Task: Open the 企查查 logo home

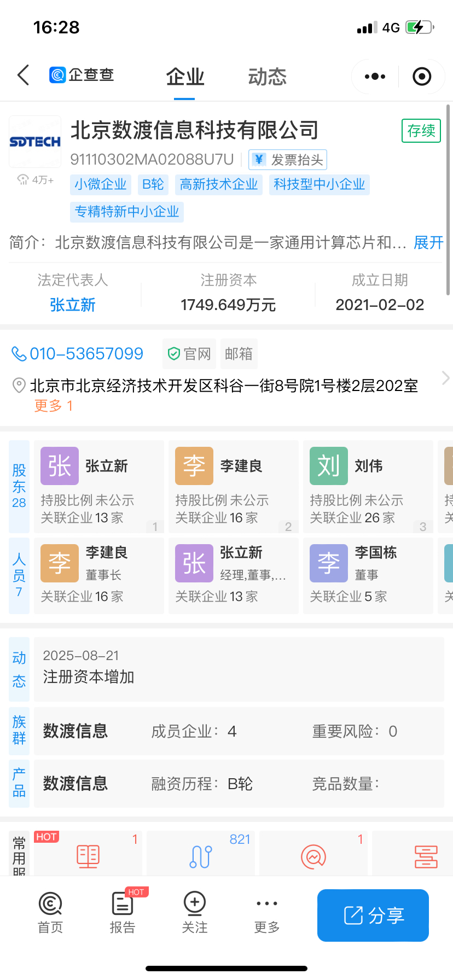Action: [82, 75]
